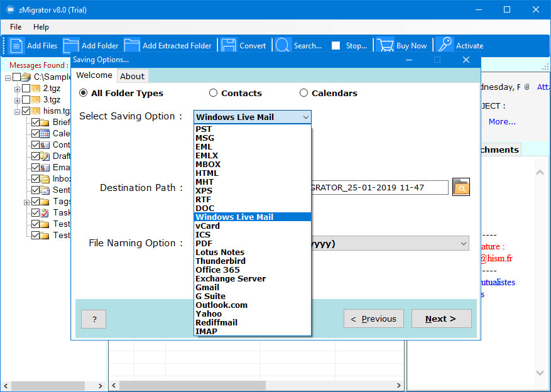Click the C:\Sample root folder icon
This screenshot has height=392, width=551.
tap(26, 77)
